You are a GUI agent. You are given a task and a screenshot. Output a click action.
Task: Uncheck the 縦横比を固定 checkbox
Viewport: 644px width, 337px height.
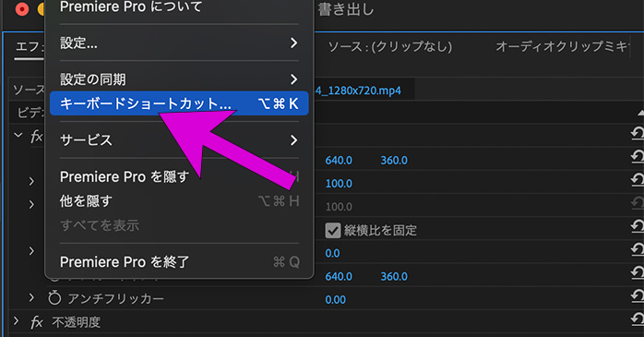[x=333, y=231]
